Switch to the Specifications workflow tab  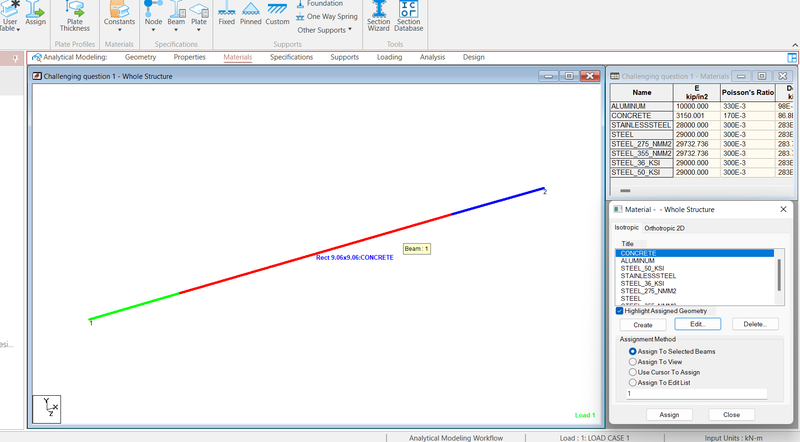(x=291, y=57)
